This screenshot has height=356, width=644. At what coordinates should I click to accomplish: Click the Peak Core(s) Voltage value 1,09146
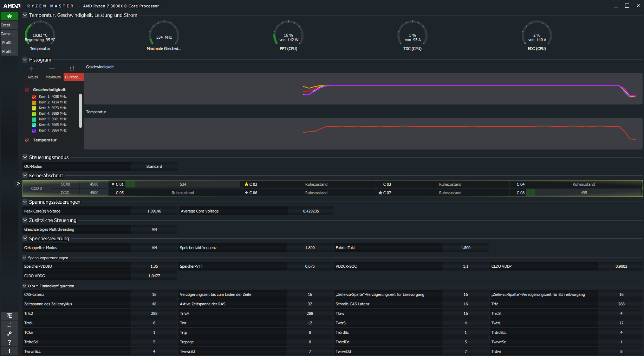(154, 211)
